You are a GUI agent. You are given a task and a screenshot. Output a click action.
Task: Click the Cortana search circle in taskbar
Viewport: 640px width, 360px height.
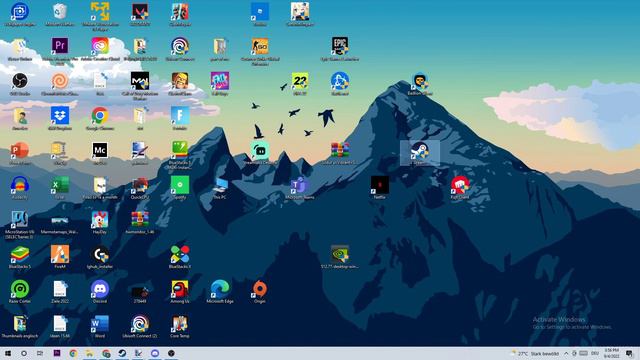(24, 353)
